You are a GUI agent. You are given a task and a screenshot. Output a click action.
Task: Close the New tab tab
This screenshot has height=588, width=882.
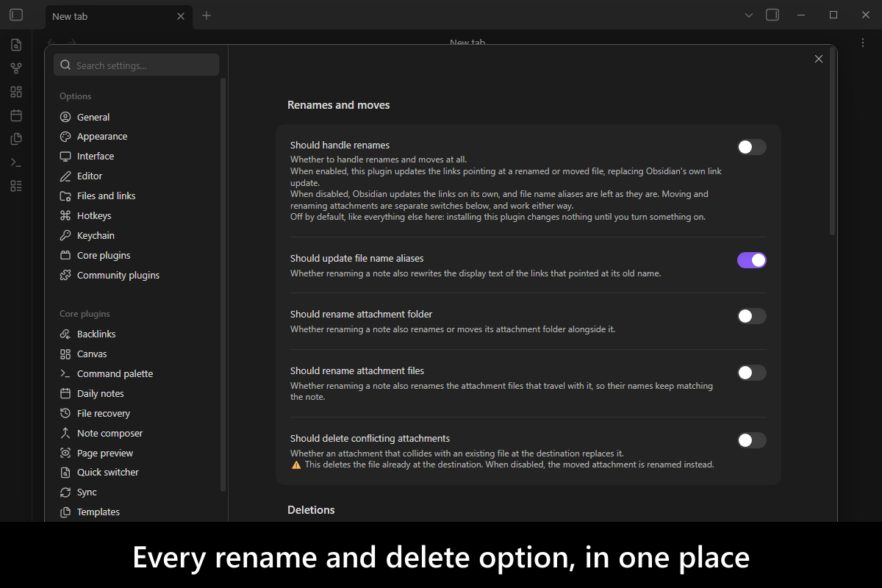[x=181, y=16]
